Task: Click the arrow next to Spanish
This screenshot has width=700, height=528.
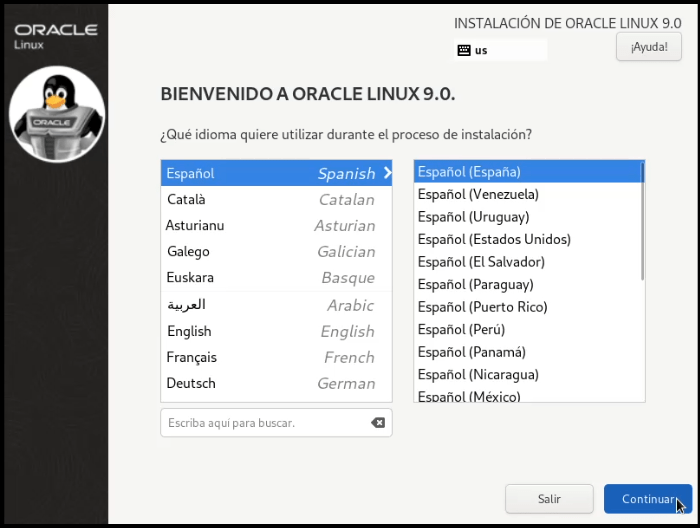Action: (x=387, y=173)
